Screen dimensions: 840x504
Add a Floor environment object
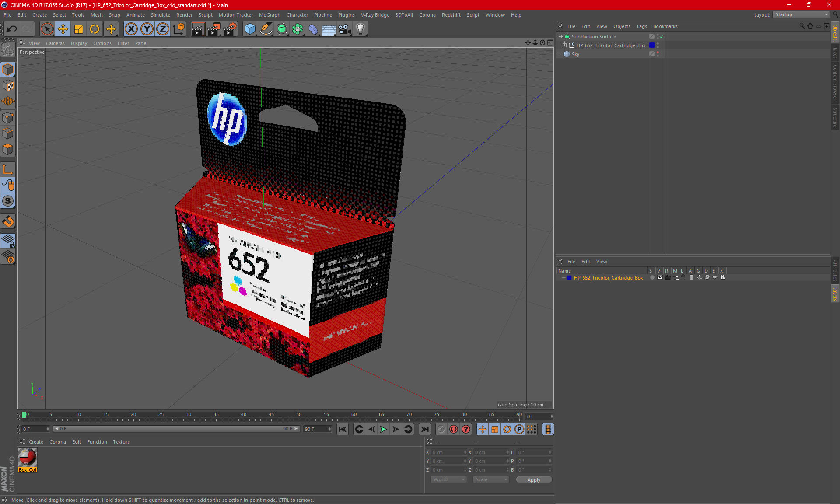pyautogui.click(x=329, y=29)
